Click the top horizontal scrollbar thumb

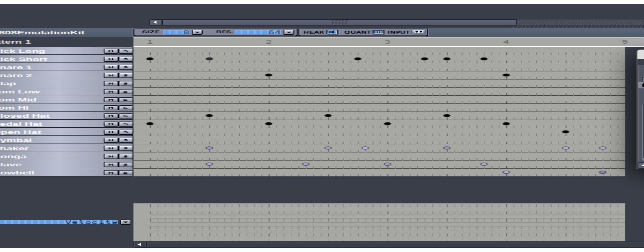pyautogui.click(x=339, y=22)
